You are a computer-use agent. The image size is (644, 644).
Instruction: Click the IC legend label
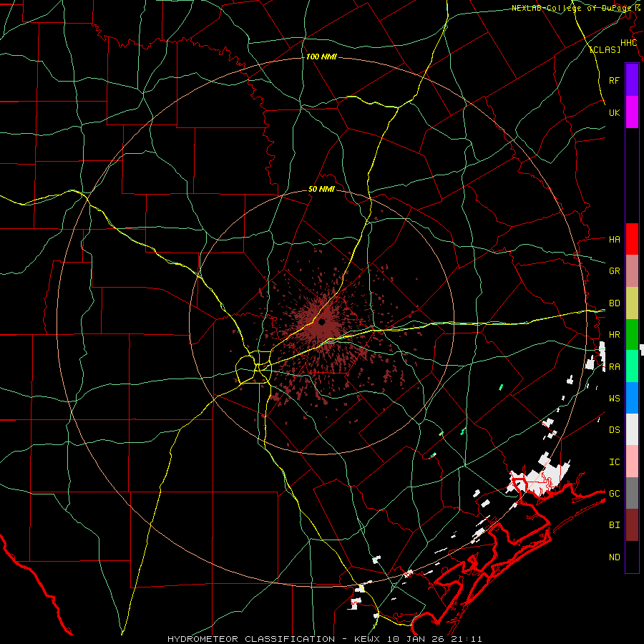(x=615, y=462)
